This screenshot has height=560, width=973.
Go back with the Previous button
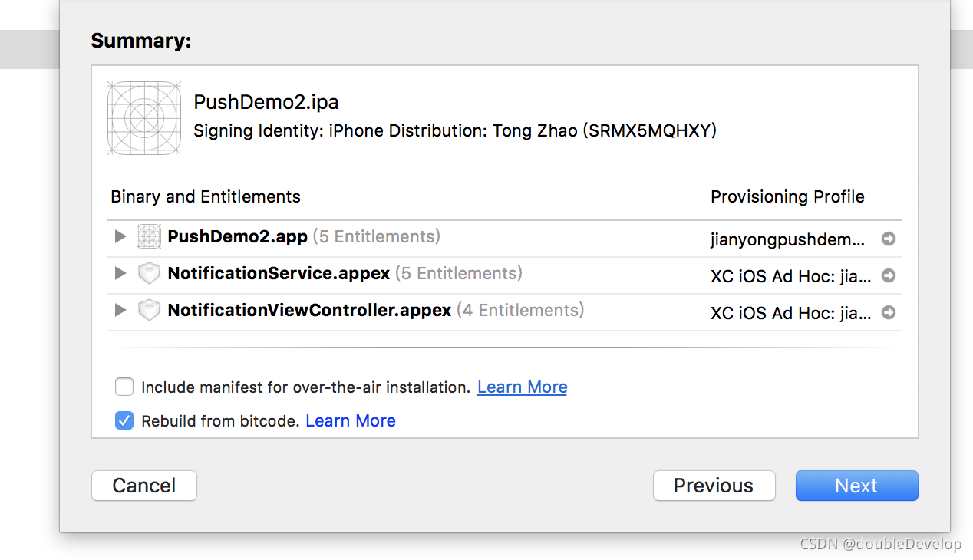click(x=714, y=486)
